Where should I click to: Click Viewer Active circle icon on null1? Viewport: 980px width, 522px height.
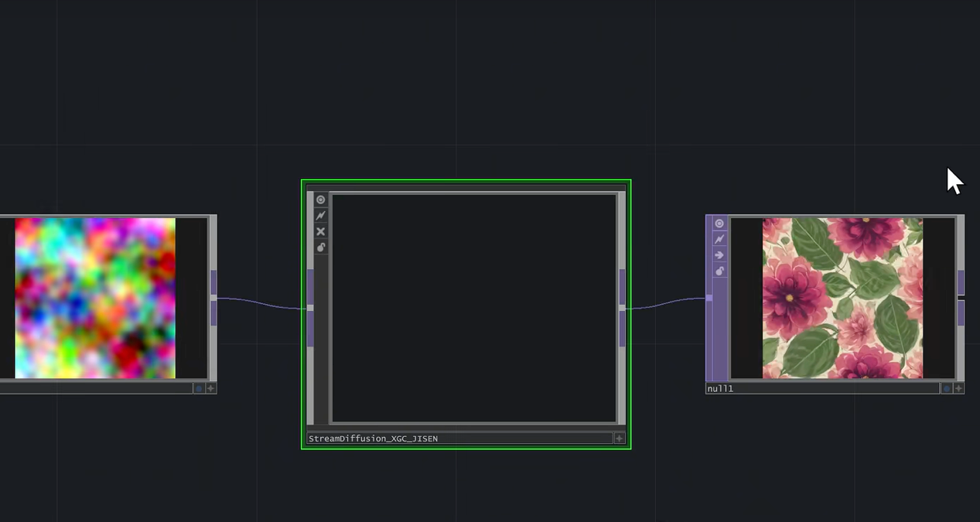(719, 223)
